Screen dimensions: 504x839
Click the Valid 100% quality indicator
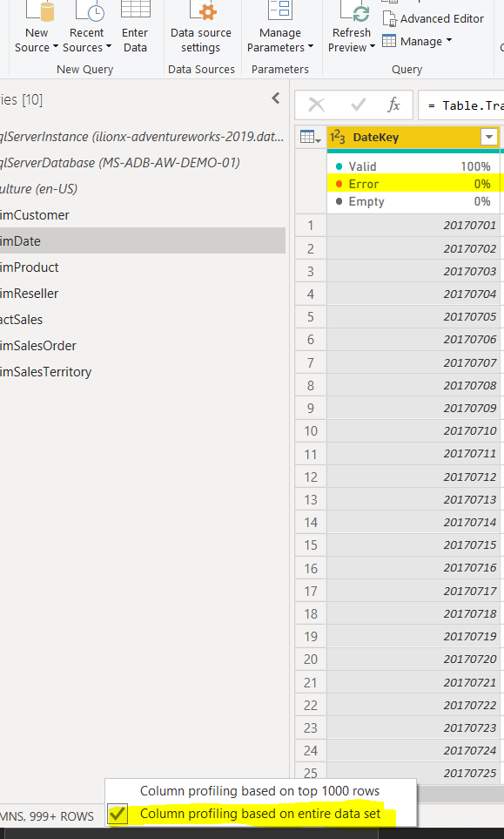pos(413,166)
